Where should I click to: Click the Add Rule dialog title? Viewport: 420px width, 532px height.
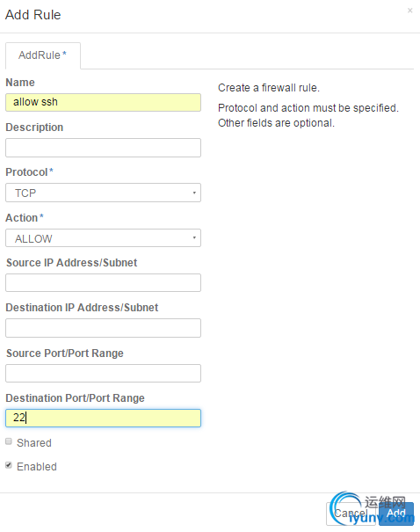pyautogui.click(x=33, y=15)
